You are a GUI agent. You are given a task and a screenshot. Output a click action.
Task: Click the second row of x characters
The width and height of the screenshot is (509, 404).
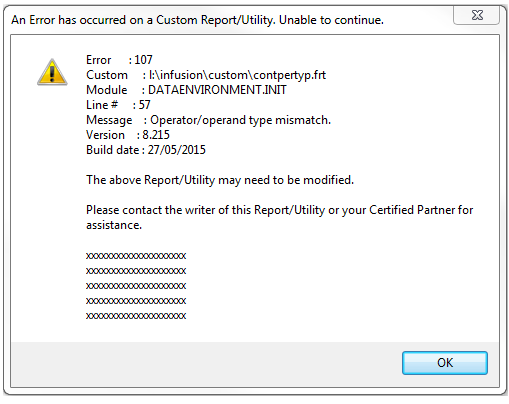click(136, 271)
